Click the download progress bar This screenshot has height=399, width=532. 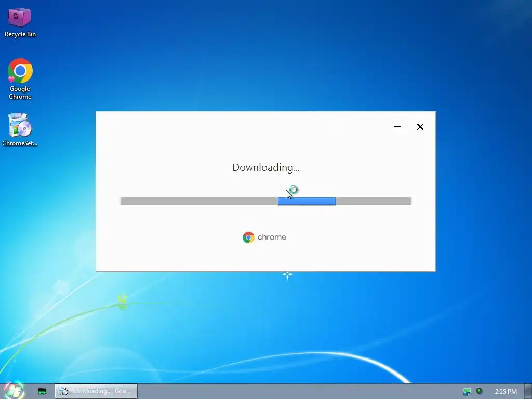266,201
